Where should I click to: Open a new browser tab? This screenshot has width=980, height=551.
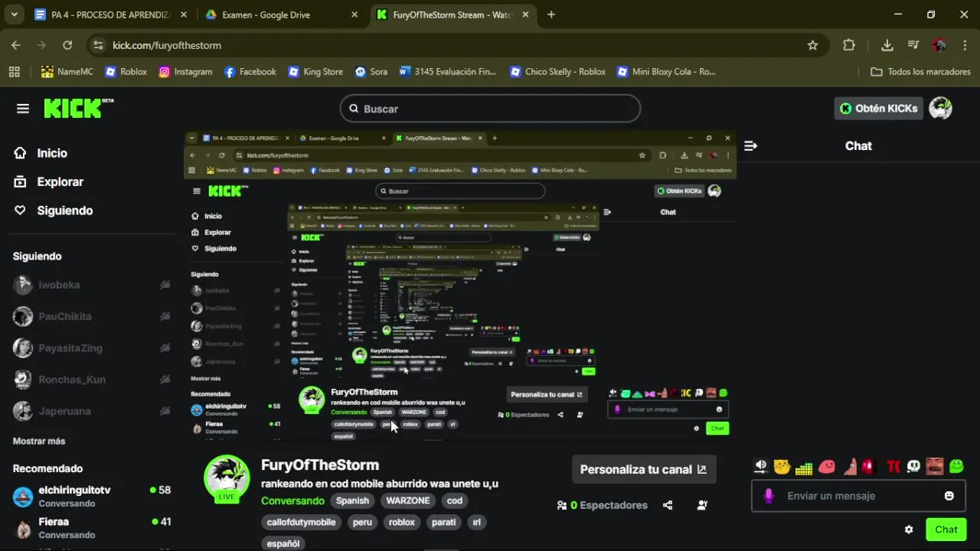pos(551,15)
